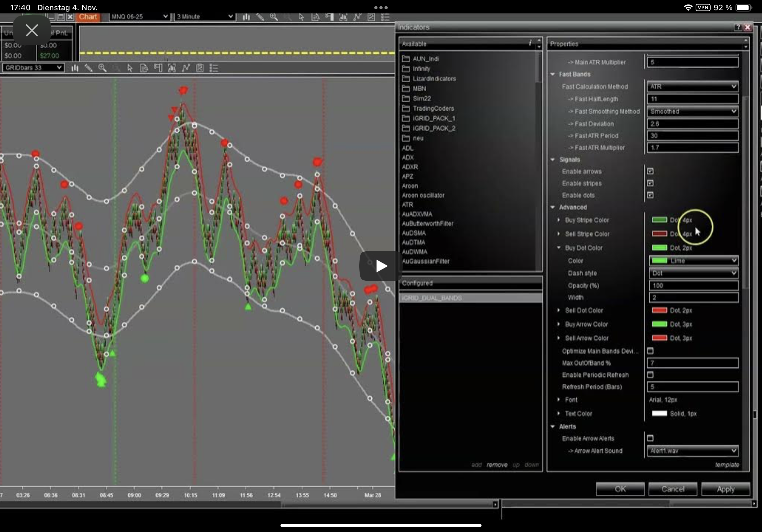Click the zoom-in magnifier in lower chart toolbar
762x532 pixels.
102,68
